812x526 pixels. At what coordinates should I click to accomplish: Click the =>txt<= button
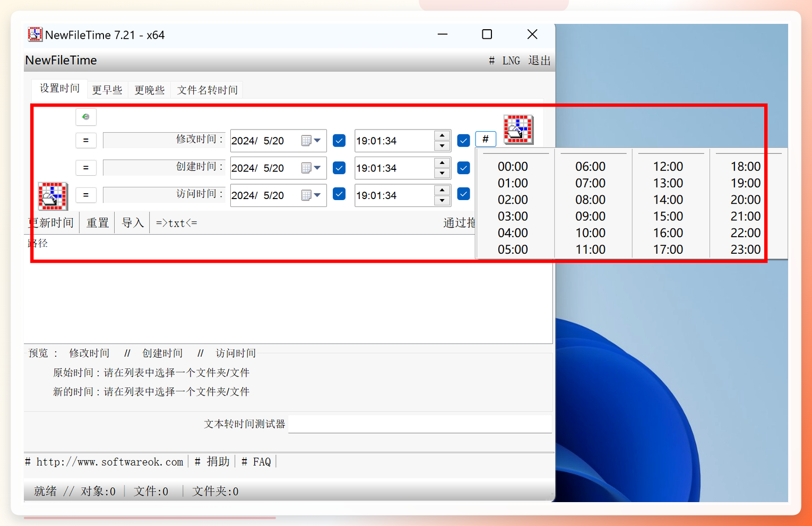[x=177, y=223]
